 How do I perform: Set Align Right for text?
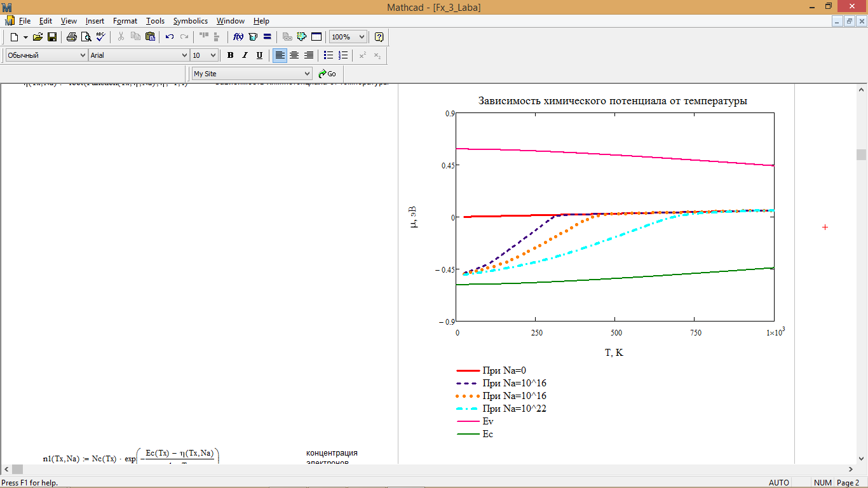(x=309, y=55)
